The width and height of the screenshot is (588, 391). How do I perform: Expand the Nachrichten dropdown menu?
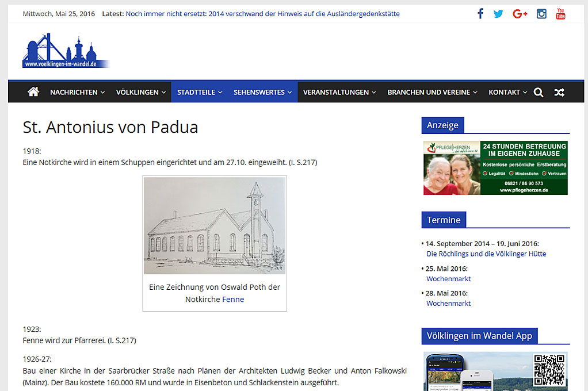77,92
